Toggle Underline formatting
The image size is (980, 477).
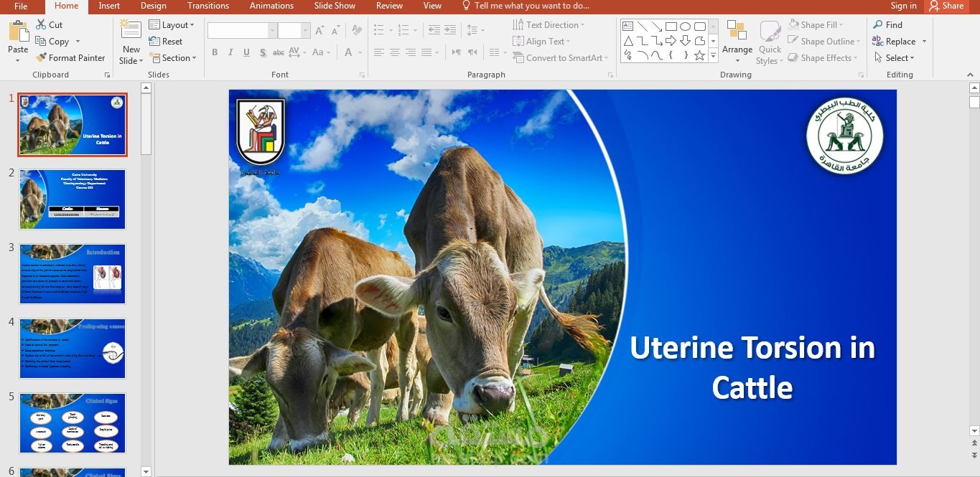click(x=246, y=52)
